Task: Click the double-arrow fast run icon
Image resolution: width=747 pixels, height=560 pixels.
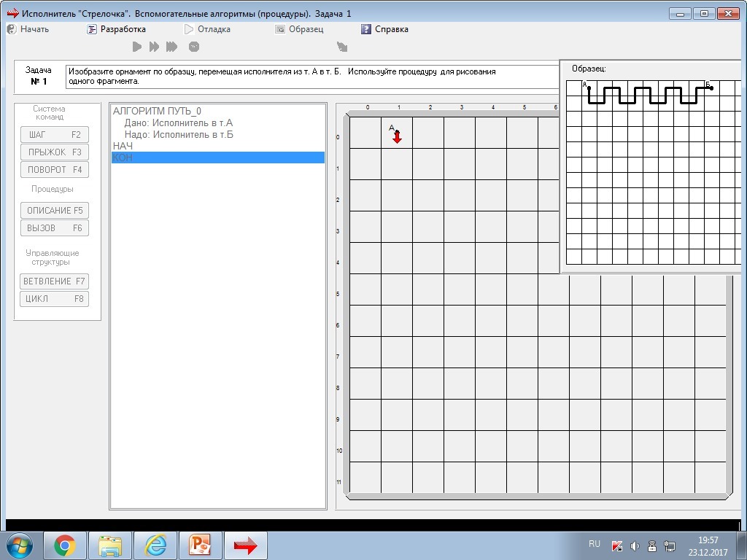Action: 154,47
